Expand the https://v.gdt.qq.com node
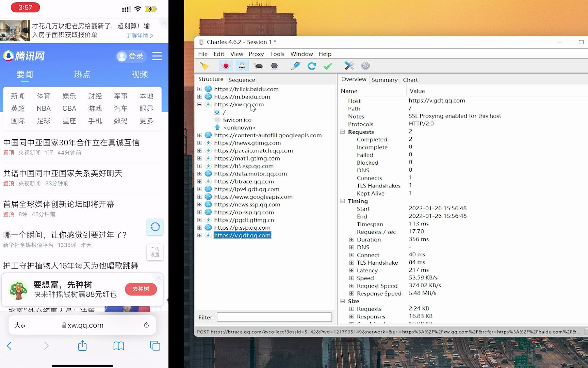Viewport: 588px width, 368px height. (200, 235)
